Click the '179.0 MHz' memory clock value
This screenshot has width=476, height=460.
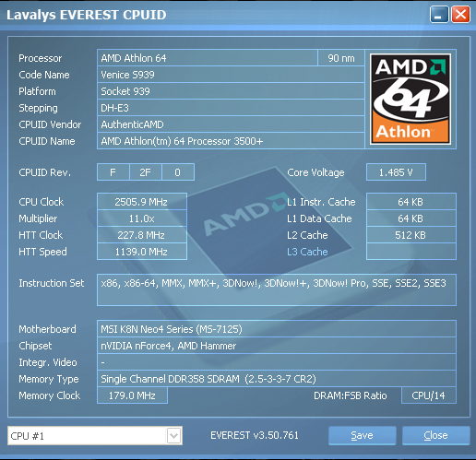click(132, 395)
